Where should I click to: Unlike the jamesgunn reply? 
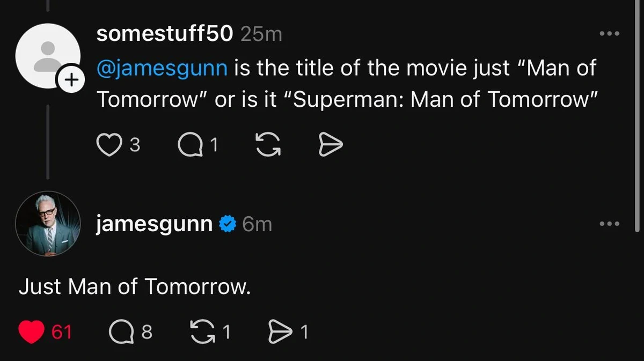(32, 333)
